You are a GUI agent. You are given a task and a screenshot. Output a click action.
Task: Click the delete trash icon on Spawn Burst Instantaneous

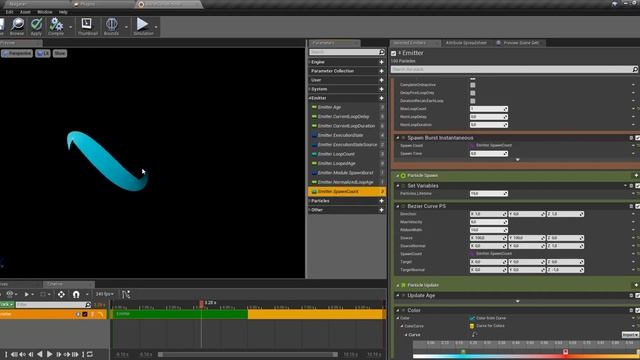(x=631, y=138)
